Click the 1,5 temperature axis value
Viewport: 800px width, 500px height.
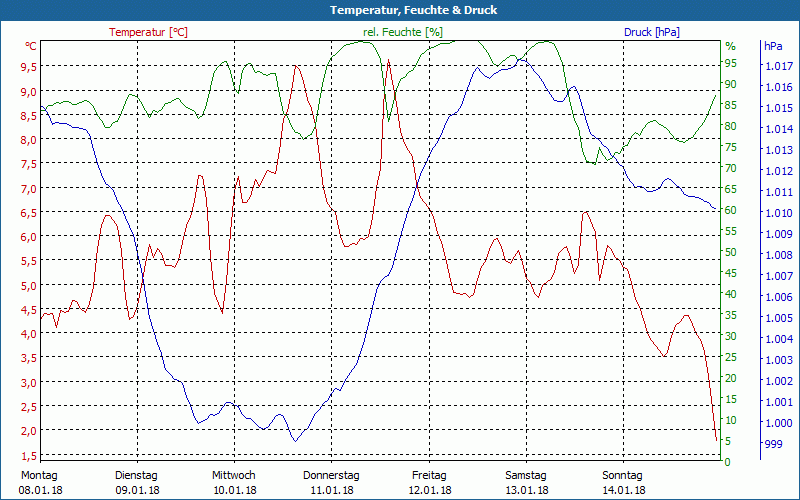[x=29, y=455]
